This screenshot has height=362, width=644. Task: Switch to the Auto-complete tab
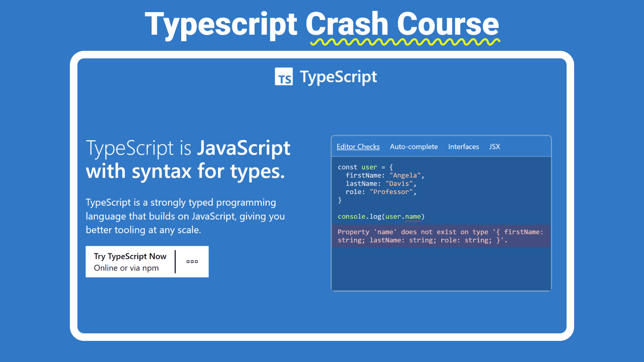click(414, 147)
